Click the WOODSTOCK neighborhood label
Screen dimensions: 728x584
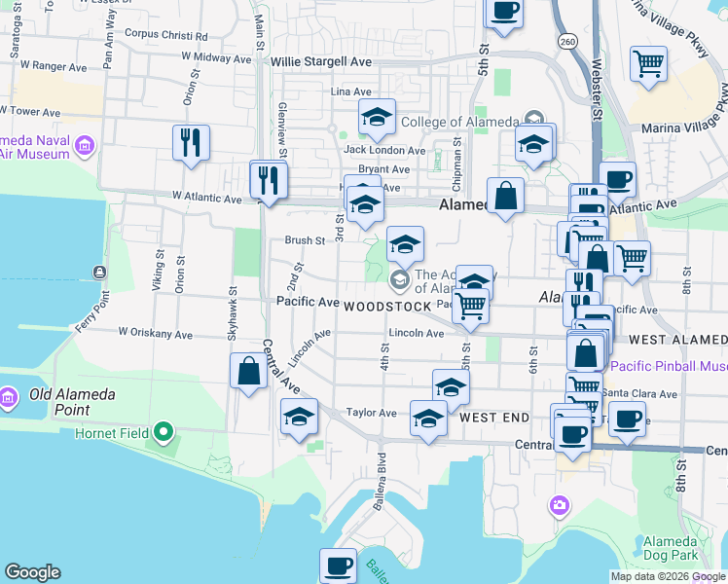[388, 307]
